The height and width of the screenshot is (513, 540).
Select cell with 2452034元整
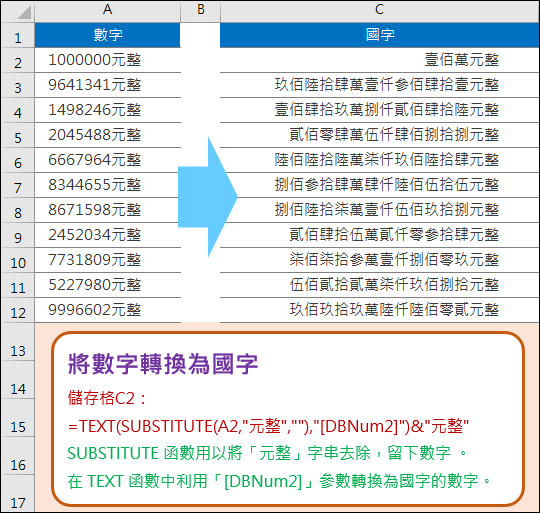point(107,235)
